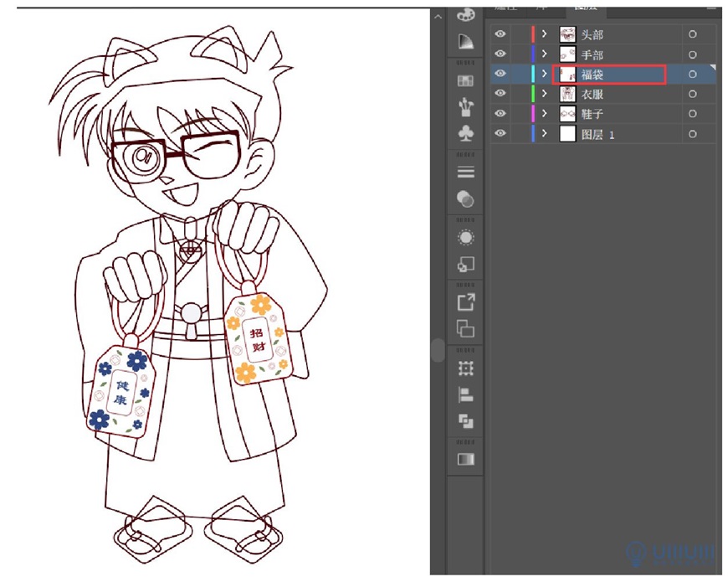Select the 手部 layer name

click(592, 54)
